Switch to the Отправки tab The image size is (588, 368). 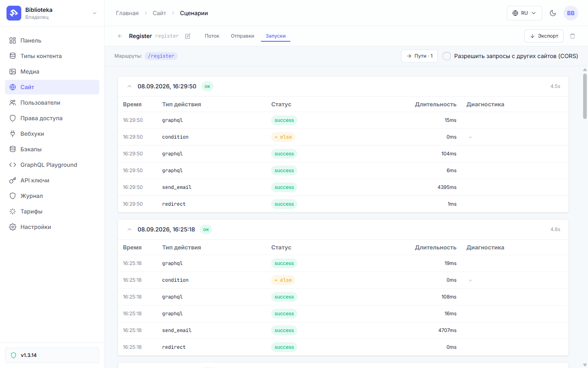pyautogui.click(x=243, y=36)
